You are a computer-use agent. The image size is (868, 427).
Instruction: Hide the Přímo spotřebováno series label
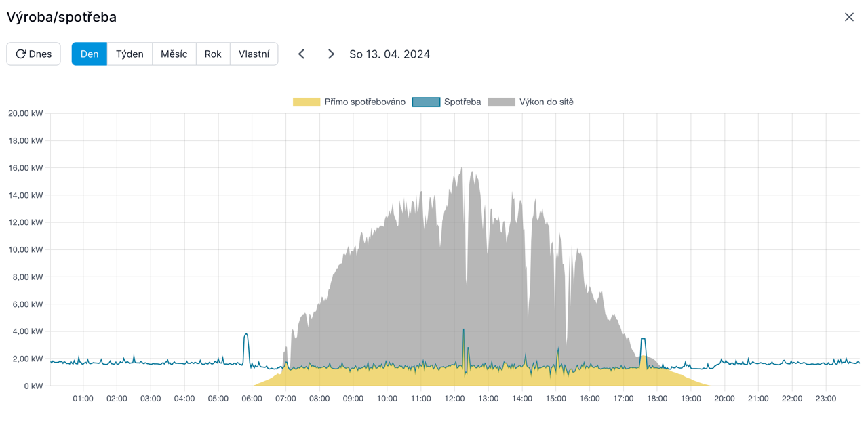(365, 102)
